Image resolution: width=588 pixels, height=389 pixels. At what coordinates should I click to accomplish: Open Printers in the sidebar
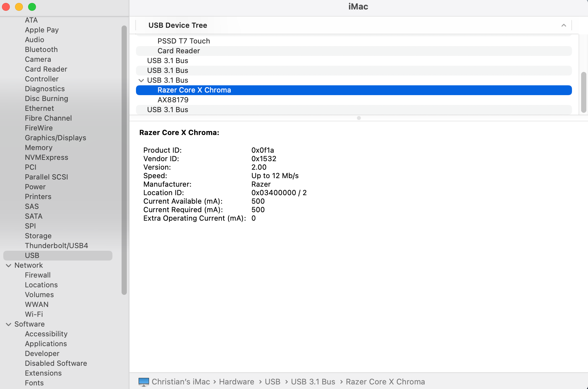[38, 197]
